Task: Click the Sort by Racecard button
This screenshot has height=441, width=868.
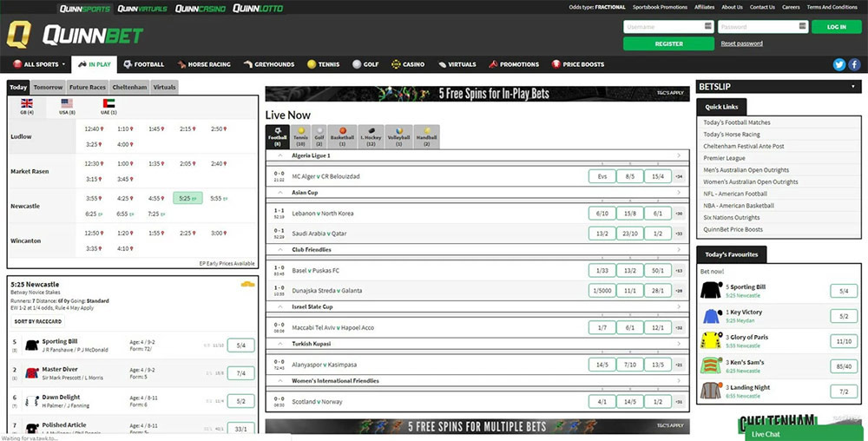Action: [37, 321]
